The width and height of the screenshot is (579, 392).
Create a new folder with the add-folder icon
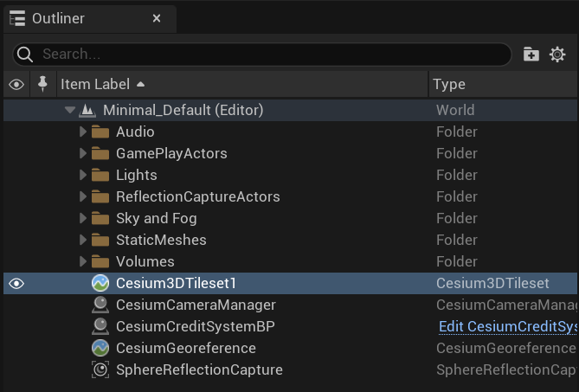click(x=531, y=55)
